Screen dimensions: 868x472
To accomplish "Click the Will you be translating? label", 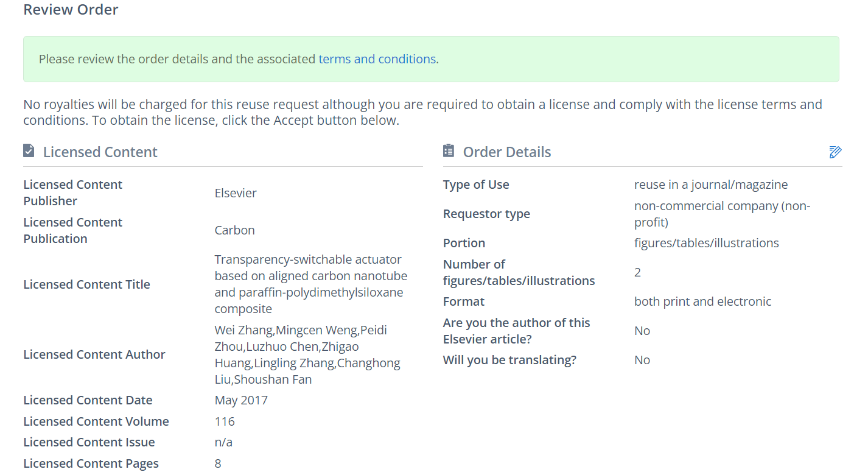I will [x=509, y=360].
